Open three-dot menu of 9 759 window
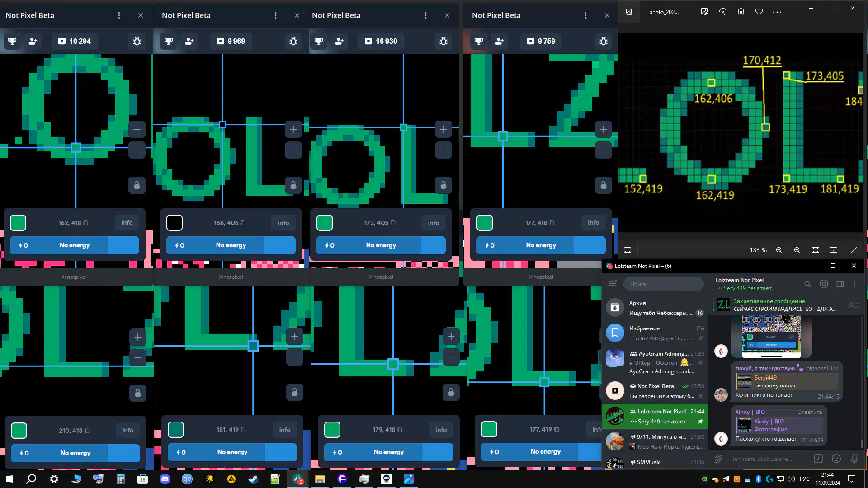868x488 pixels. click(586, 15)
